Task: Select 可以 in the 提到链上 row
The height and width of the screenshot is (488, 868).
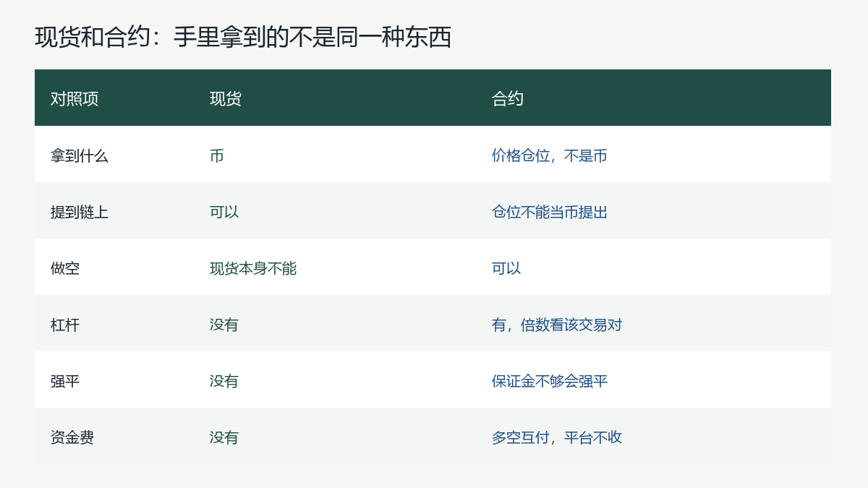Action: (224, 212)
